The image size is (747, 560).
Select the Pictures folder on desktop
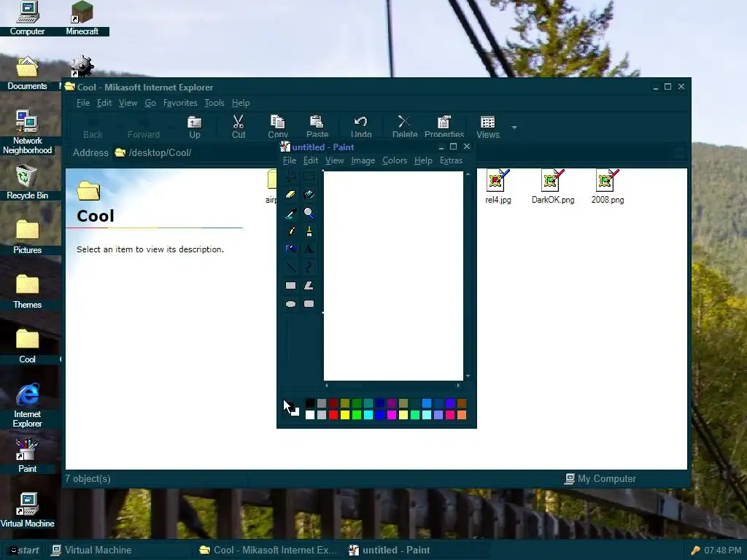click(x=27, y=237)
